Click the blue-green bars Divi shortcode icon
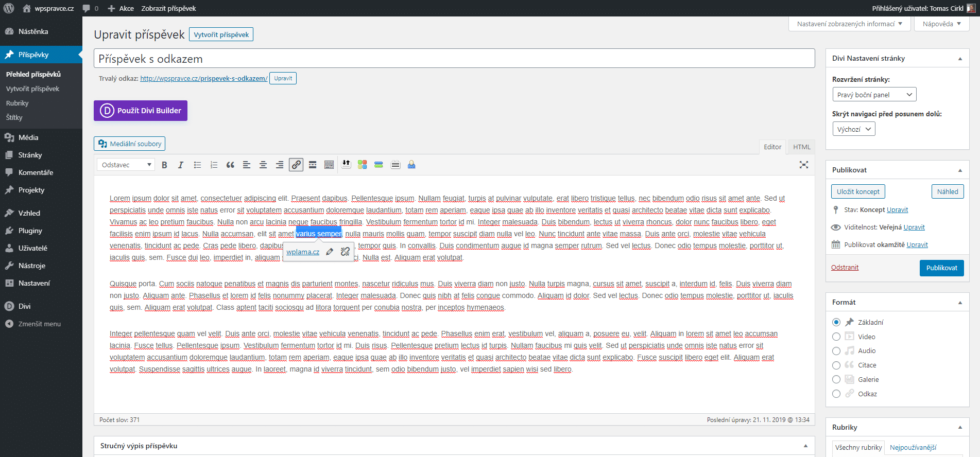980x457 pixels. point(379,165)
